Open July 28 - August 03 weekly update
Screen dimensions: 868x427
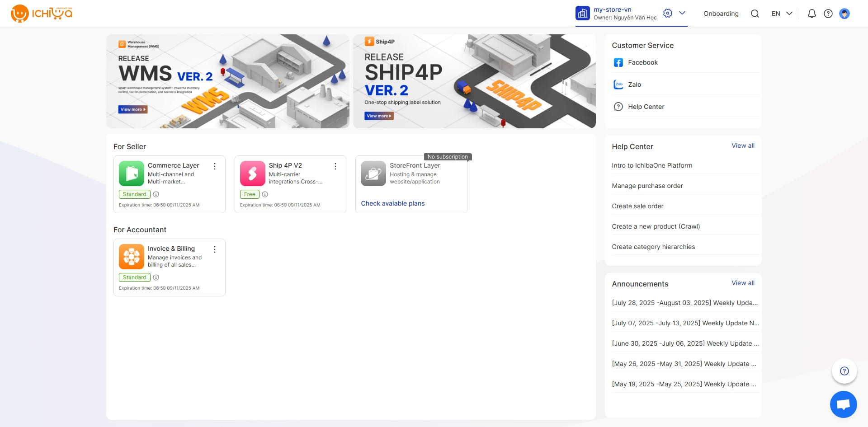click(x=685, y=303)
